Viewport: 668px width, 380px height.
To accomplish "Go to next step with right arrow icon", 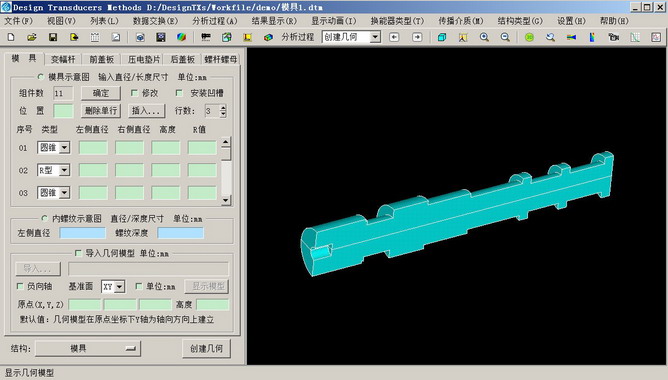I will click(417, 37).
